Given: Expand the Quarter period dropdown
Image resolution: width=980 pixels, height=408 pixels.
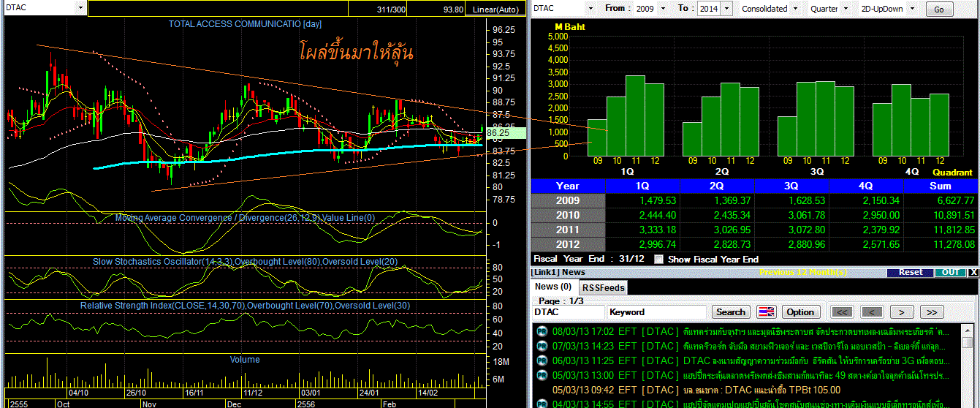Looking at the screenshot, I should (x=845, y=9).
